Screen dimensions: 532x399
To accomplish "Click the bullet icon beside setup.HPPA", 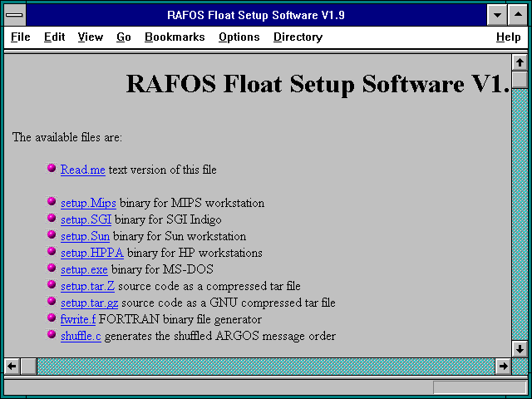I will [x=52, y=251].
